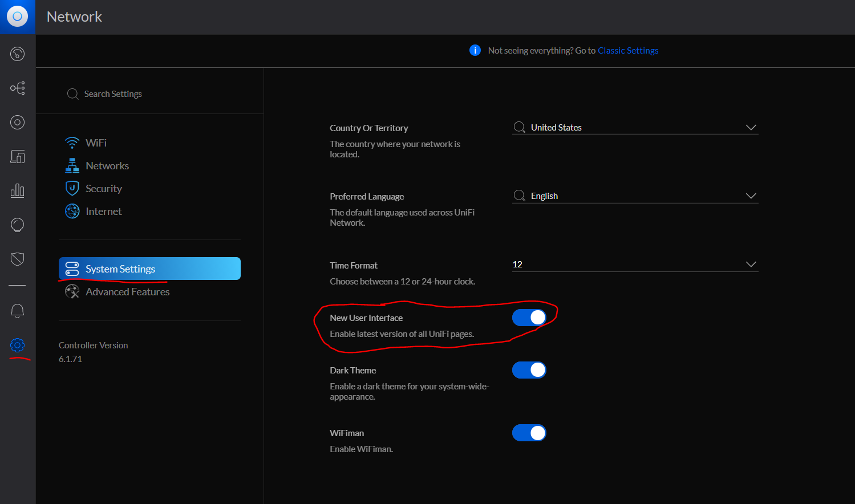This screenshot has height=504, width=855.
Task: Disable the WiFiman toggle
Action: click(x=529, y=433)
